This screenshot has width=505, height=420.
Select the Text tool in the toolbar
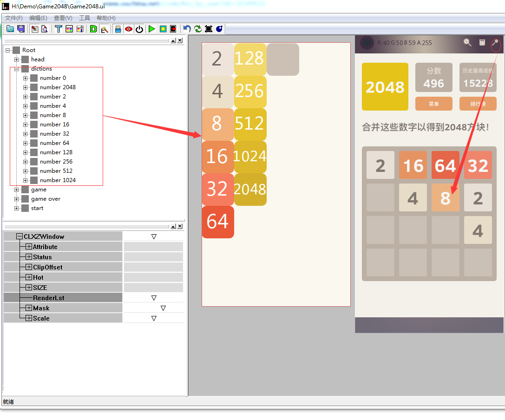[x=59, y=29]
